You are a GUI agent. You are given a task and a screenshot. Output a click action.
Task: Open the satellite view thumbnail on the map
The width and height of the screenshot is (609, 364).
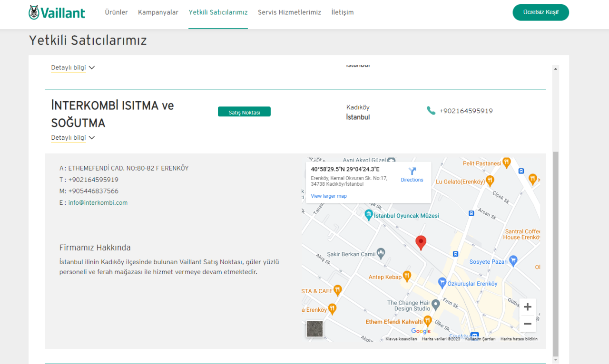point(314,328)
